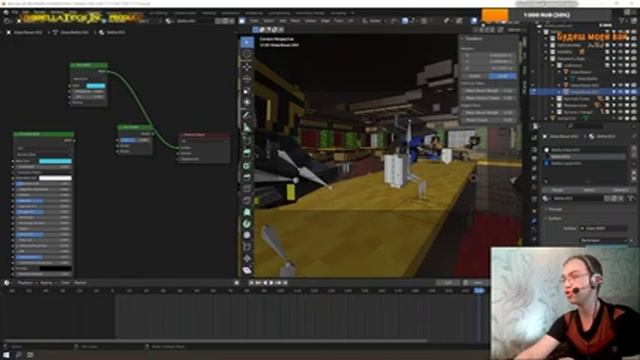The height and width of the screenshot is (360, 640).
Task: Collapse the Transform panel in viewport sidebar
Action: click(x=473, y=39)
